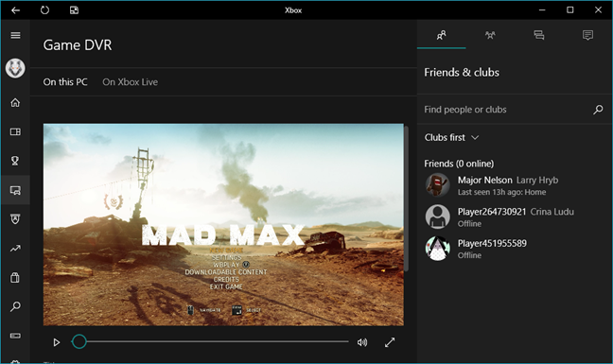Open Player264730921 friend entry
613x364 pixels.
[x=515, y=217]
